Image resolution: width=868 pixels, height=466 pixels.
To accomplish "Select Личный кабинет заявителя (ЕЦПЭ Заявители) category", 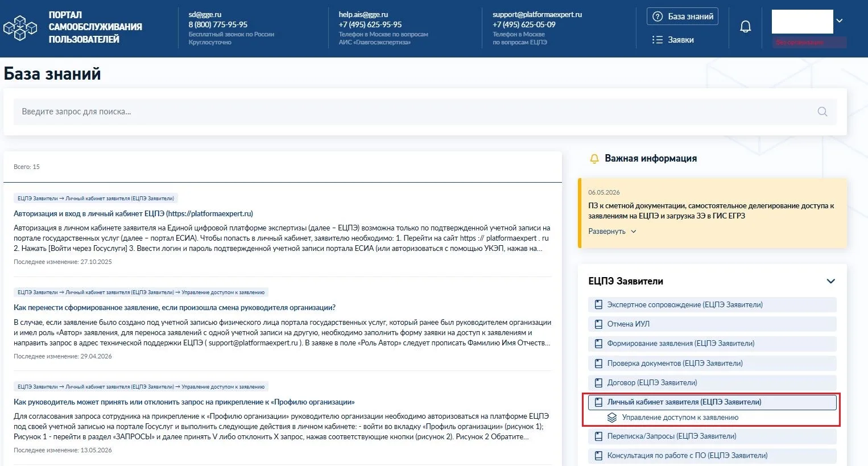I will click(x=712, y=402).
